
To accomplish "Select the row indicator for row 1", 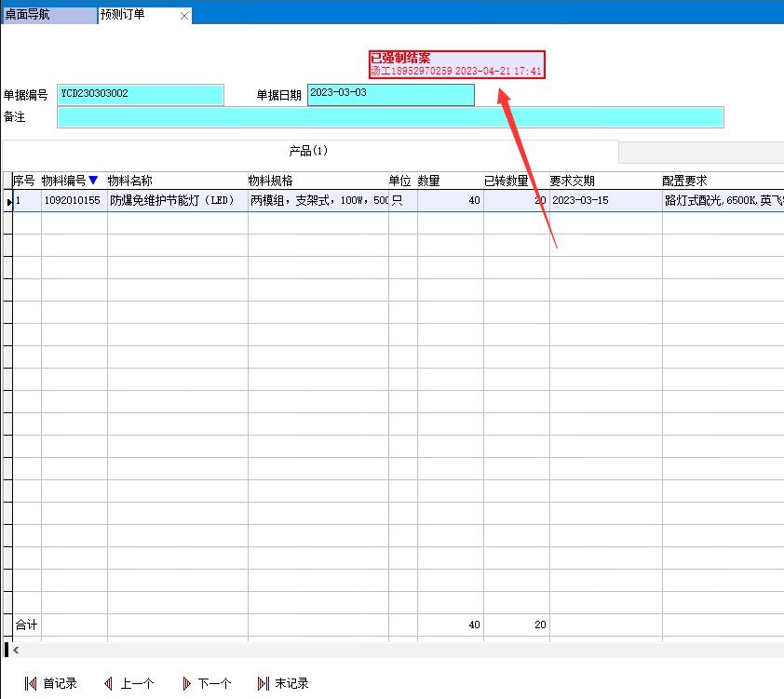I will pyautogui.click(x=8, y=201).
